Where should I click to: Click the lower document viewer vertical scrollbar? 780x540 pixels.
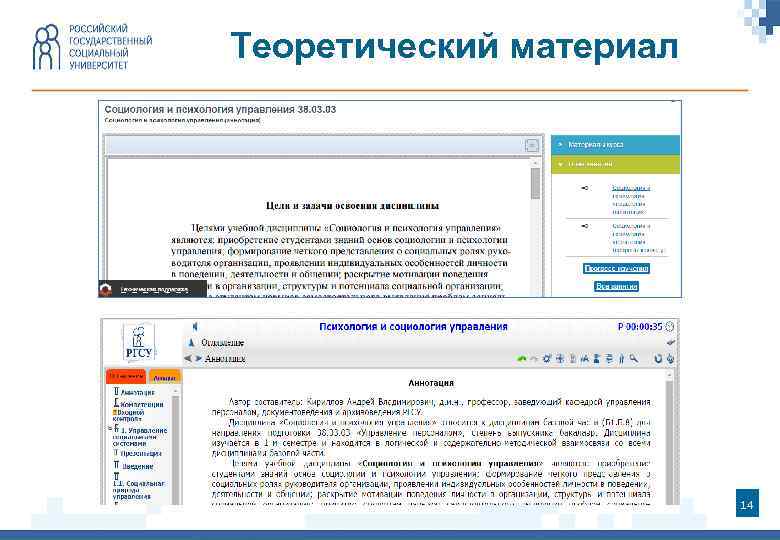coord(670,438)
